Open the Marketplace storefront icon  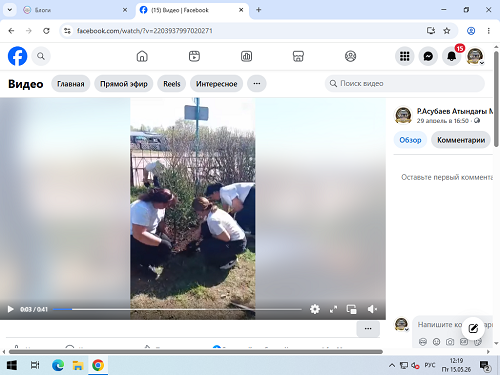coord(298,56)
